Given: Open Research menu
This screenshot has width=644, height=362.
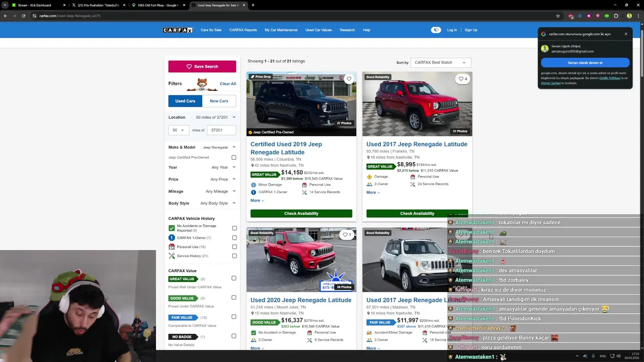Looking at the screenshot, I should (347, 30).
